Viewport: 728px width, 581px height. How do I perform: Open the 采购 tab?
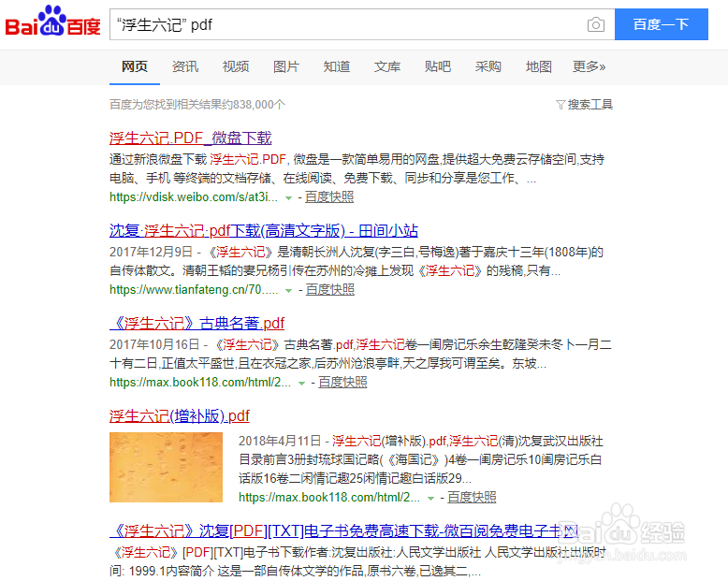[488, 66]
